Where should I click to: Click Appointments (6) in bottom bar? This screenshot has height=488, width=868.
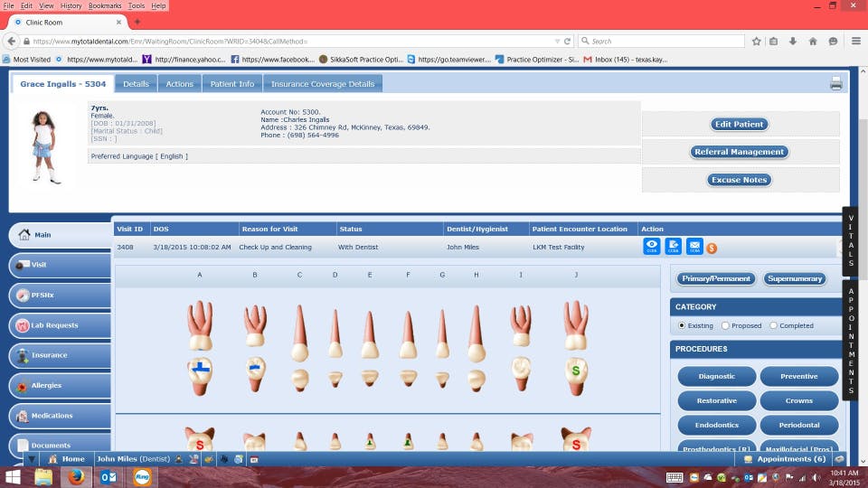[791, 459]
